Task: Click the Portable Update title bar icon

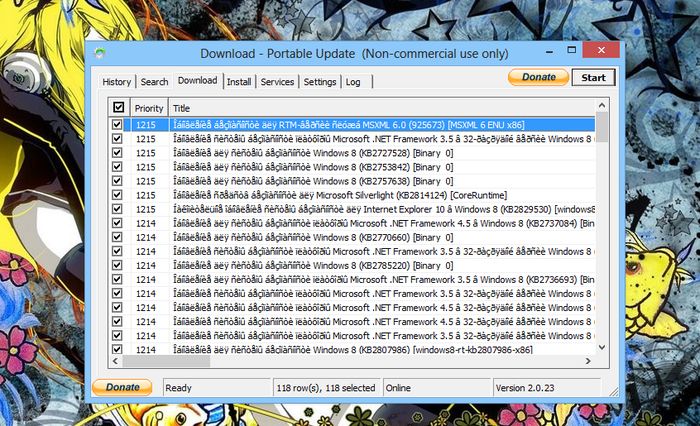Action: coord(99,52)
